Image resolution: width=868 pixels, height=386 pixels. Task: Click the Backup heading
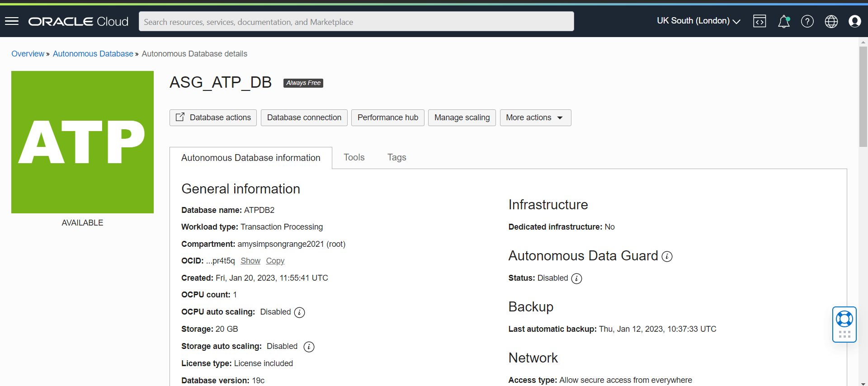pos(531,307)
